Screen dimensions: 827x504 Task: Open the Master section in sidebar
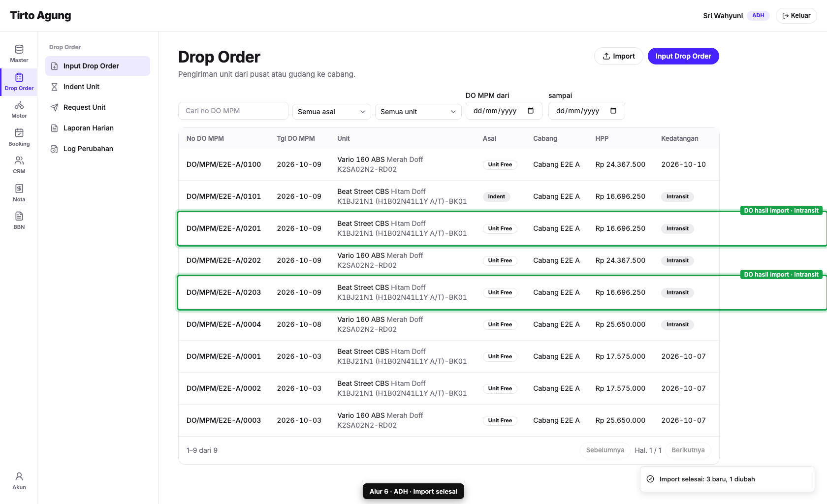19,54
